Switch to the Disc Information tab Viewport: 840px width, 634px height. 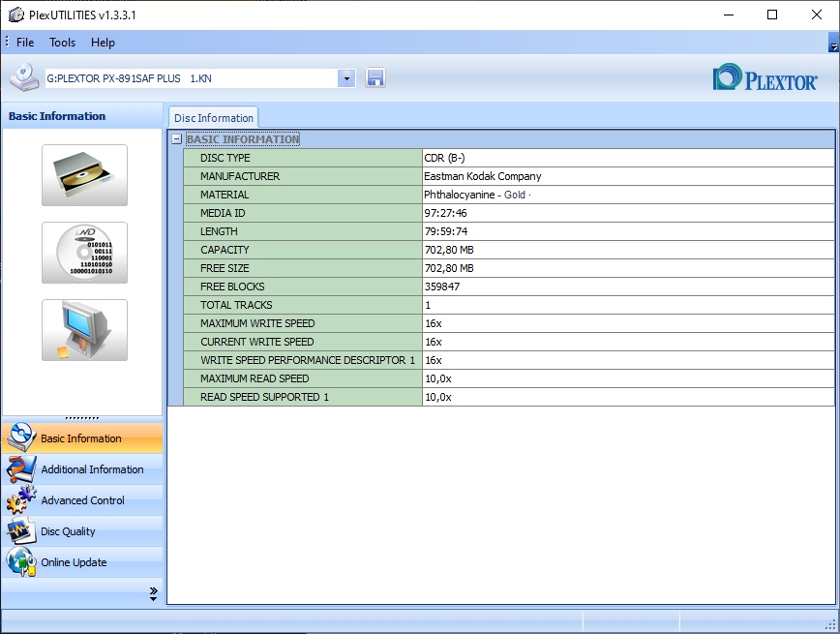tap(214, 118)
